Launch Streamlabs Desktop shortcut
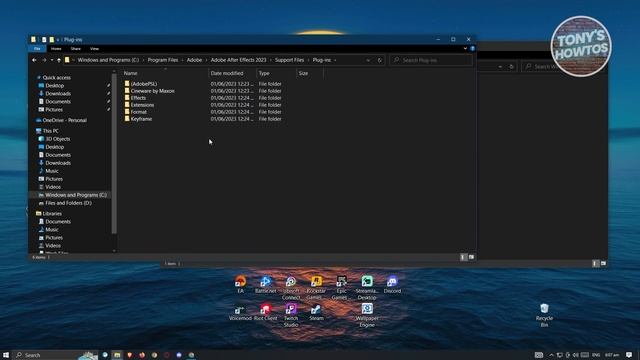 (x=367, y=287)
